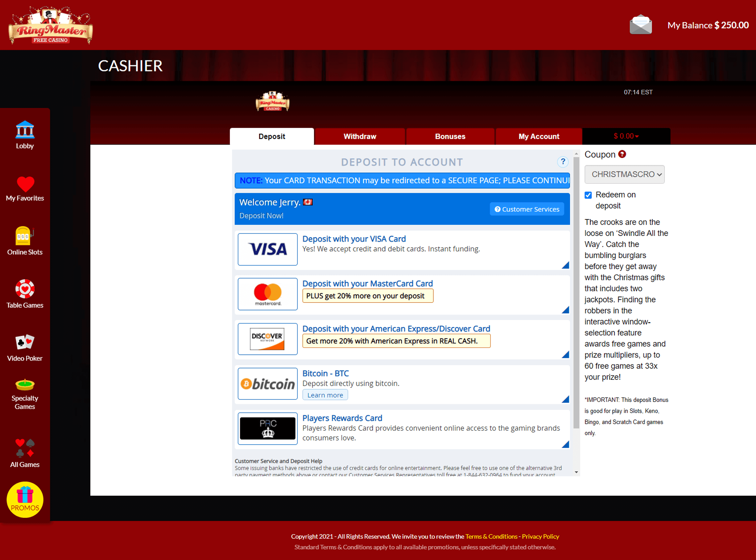Switch to the Bonuses tab
Image resolution: width=756 pixels, height=560 pixels.
point(450,136)
